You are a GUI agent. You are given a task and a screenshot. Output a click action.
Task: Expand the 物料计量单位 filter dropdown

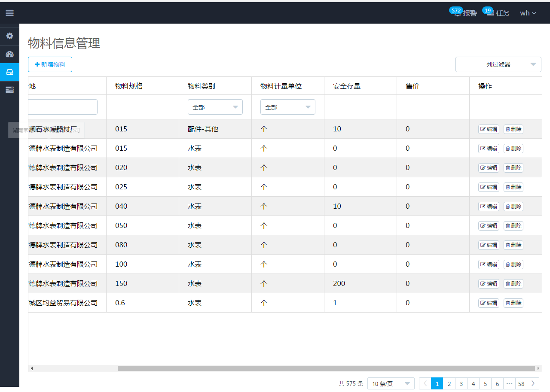(287, 107)
